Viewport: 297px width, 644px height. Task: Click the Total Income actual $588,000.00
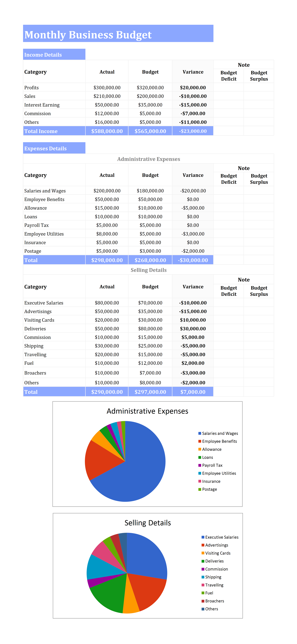107,131
